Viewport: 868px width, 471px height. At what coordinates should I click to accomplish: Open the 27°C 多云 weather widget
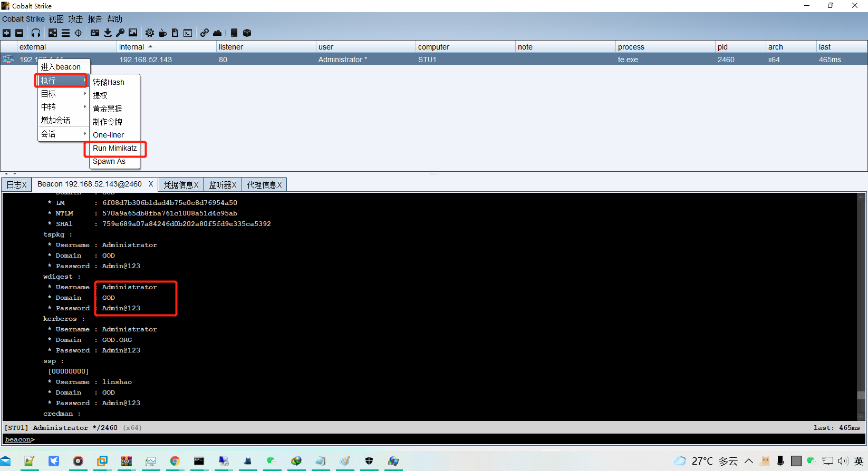point(706,461)
